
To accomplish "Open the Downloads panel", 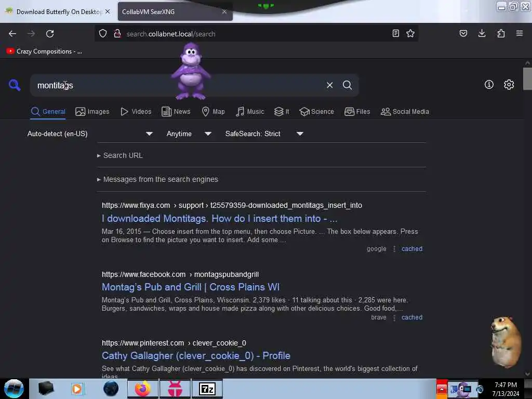I will [x=482, y=33].
